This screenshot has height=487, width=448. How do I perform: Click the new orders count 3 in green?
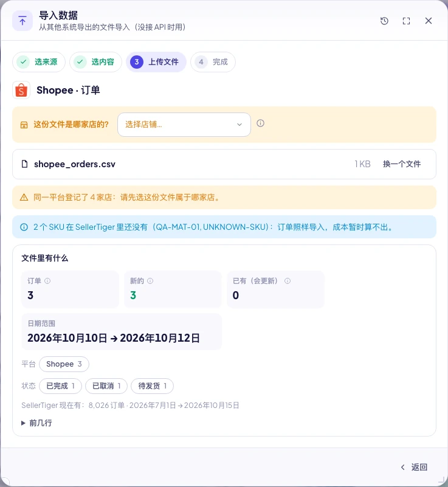(133, 295)
